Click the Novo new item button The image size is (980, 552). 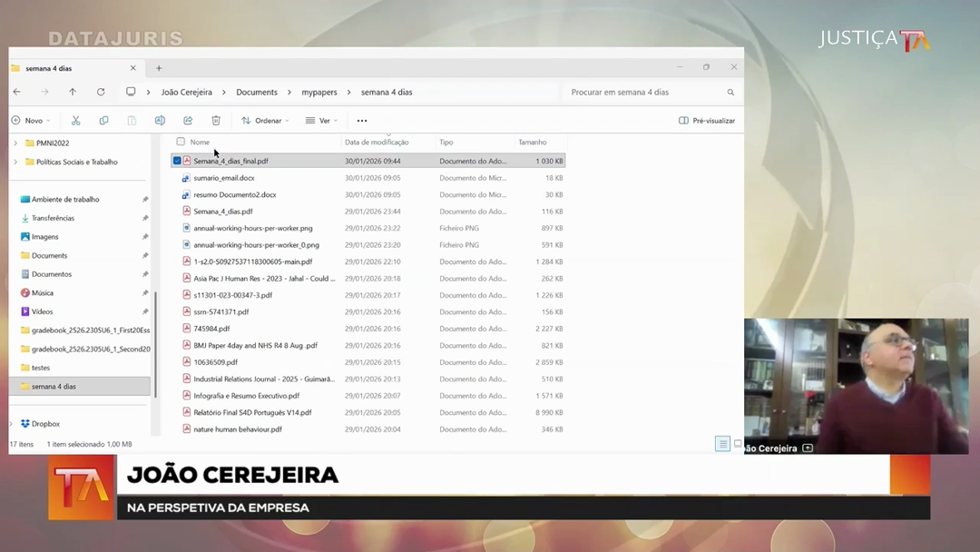[30, 121]
